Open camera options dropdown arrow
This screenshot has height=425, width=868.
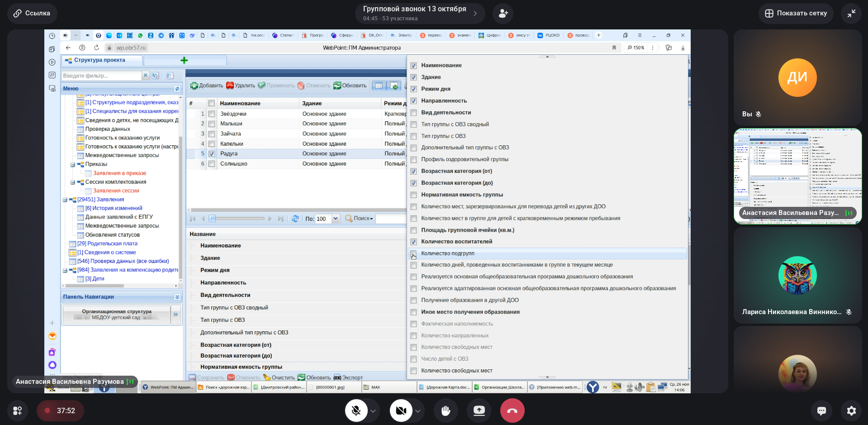coord(418,411)
